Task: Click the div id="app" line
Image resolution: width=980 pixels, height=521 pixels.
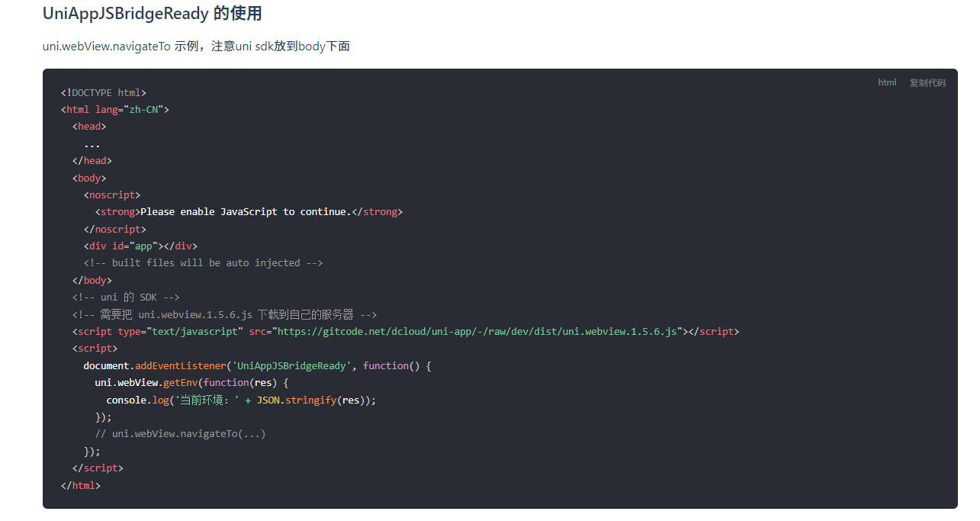Action: point(140,246)
